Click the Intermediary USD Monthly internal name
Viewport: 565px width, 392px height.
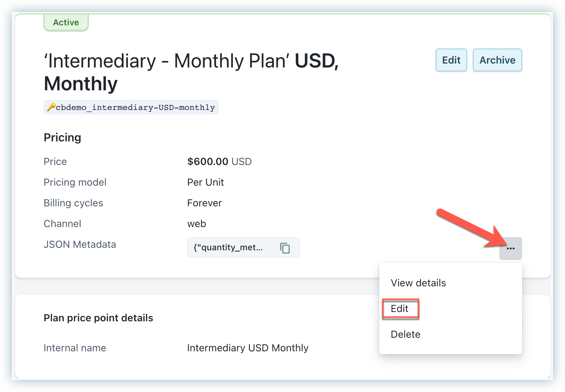(x=247, y=348)
